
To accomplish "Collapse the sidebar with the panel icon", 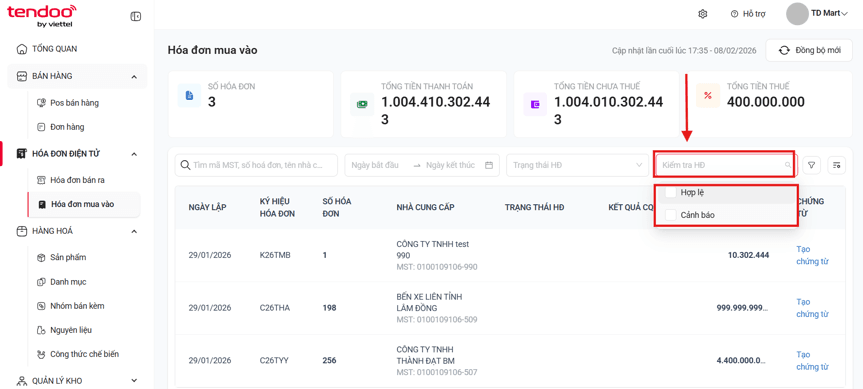I will 135,17.
